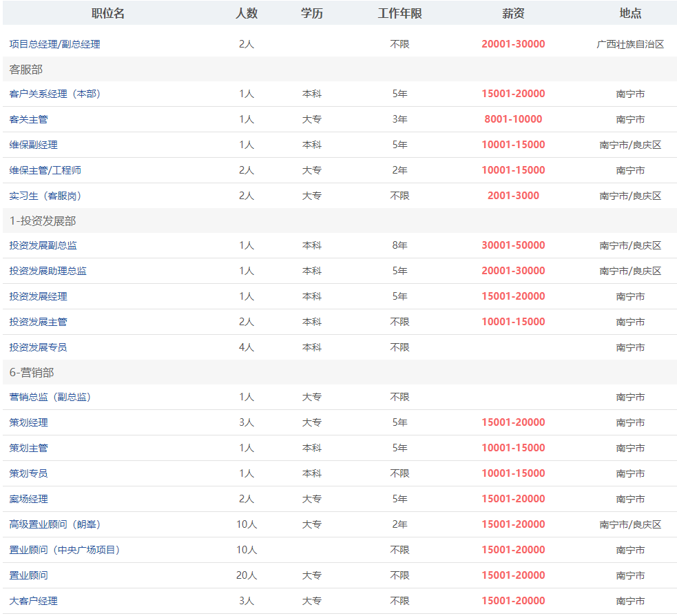Select the 维保副经理 job link
Image resolution: width=677 pixels, height=616 pixels.
[x=33, y=145]
